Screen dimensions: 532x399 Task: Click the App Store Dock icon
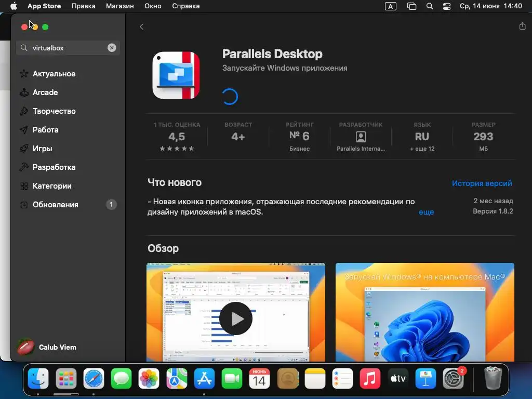tap(204, 378)
